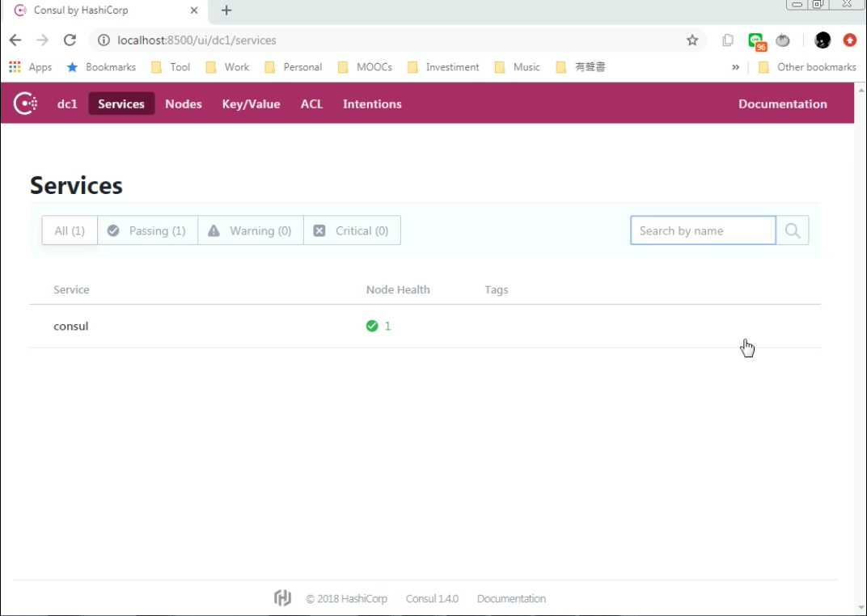Open the Other bookmarks folder
The image size is (867, 616).
point(807,67)
